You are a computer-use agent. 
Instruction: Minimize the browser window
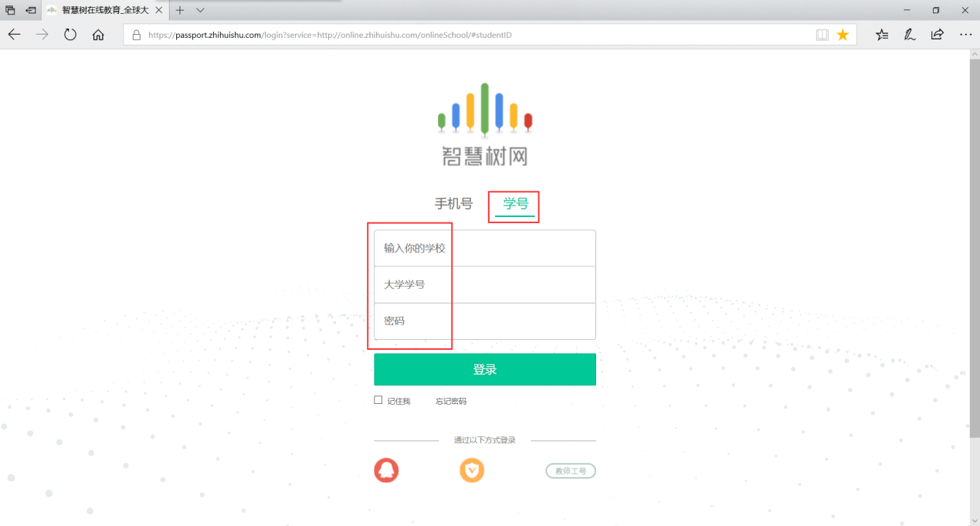907,10
